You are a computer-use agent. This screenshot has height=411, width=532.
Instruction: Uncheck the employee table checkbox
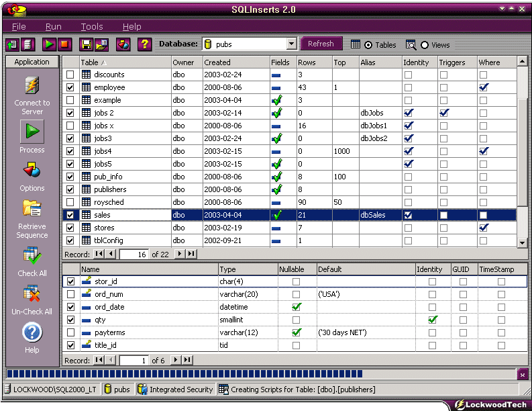click(70, 87)
